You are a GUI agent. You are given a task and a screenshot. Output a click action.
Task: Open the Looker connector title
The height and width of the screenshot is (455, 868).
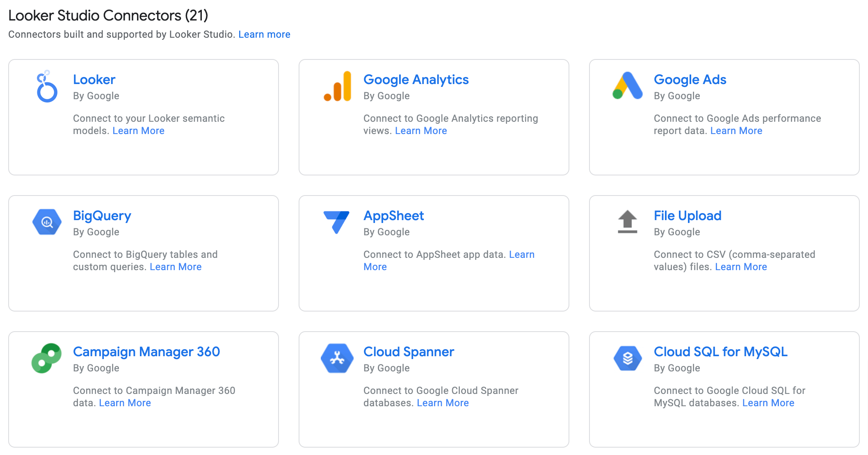[94, 80]
